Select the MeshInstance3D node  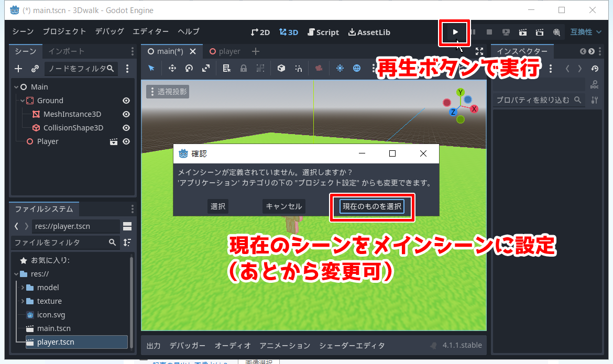[x=72, y=114]
